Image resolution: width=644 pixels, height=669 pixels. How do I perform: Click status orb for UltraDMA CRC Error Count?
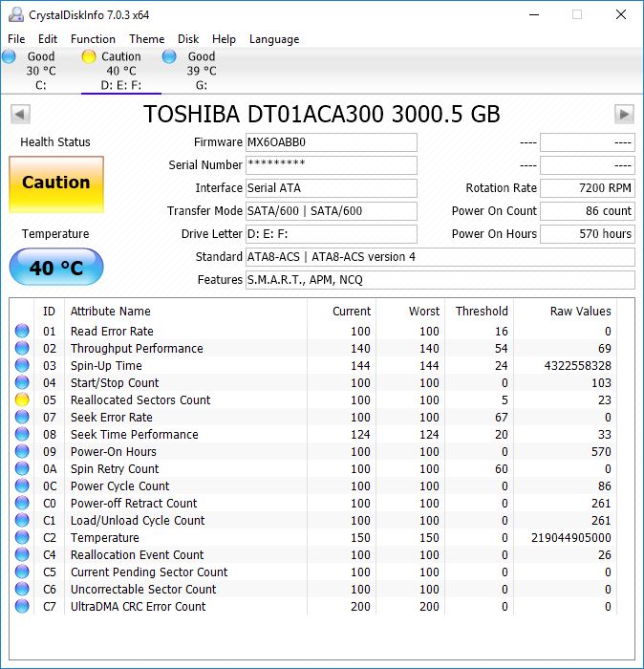click(x=22, y=606)
